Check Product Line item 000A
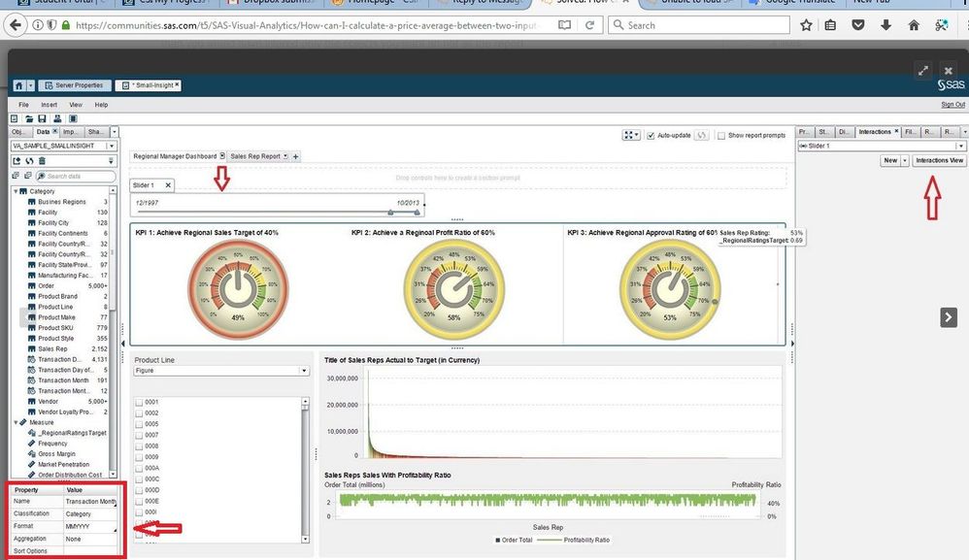Screen dimensions: 969x560 [139, 468]
